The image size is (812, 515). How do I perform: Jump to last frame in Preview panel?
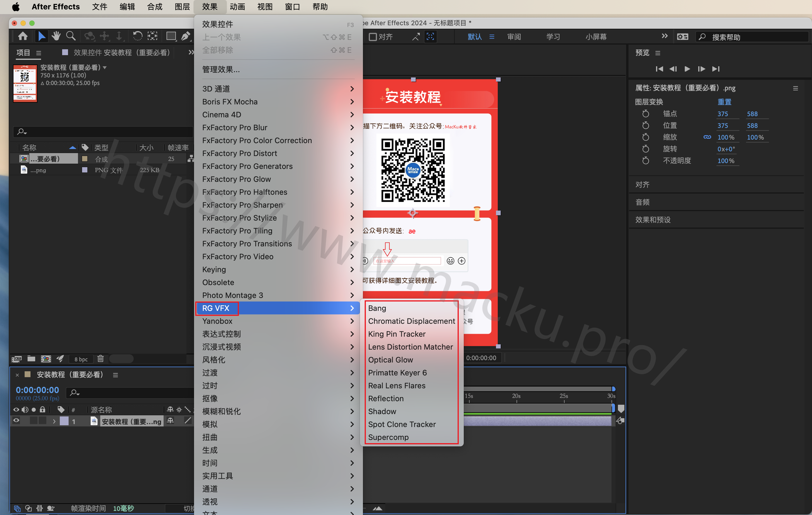716,69
